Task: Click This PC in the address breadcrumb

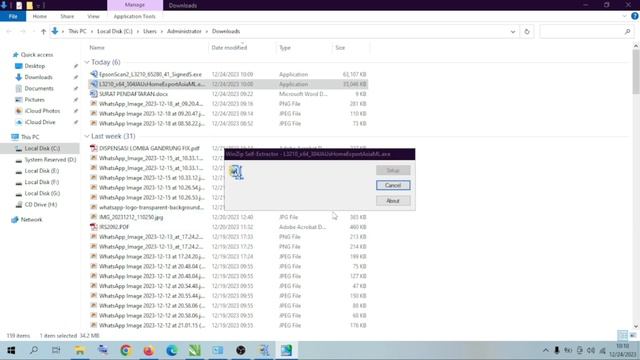Action: click(77, 31)
